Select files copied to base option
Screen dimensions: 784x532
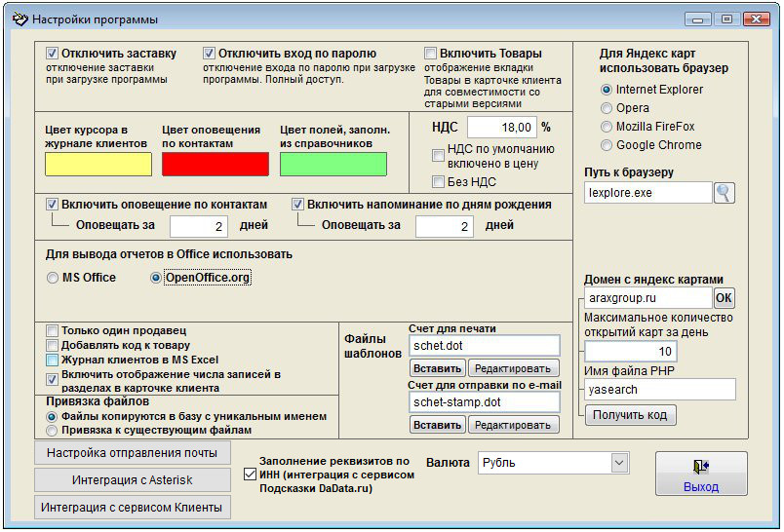[x=52, y=417]
